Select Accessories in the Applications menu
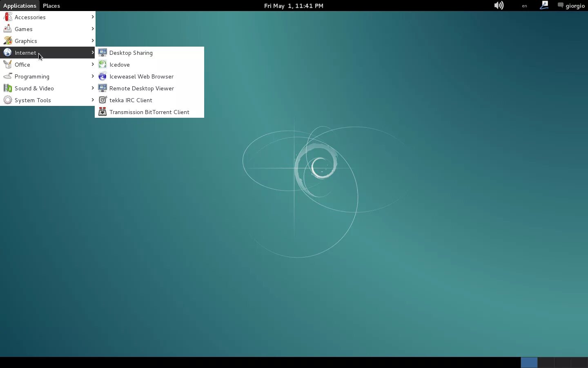Image resolution: width=588 pixels, height=368 pixels. 48,17
